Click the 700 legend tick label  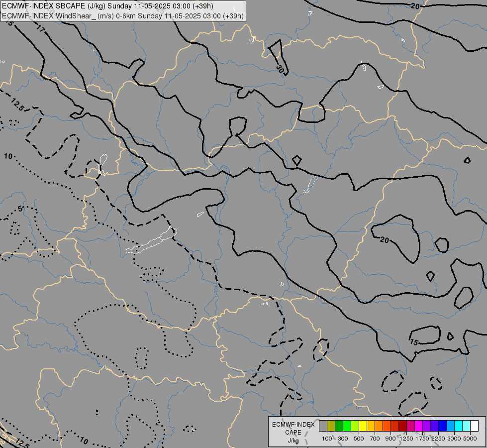tap(375, 439)
